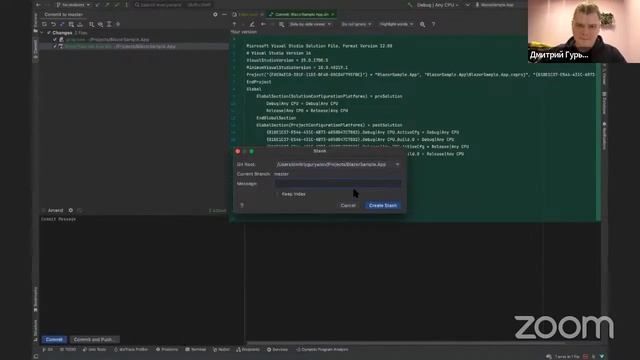Select the Commit diff editor tab

(301, 14)
